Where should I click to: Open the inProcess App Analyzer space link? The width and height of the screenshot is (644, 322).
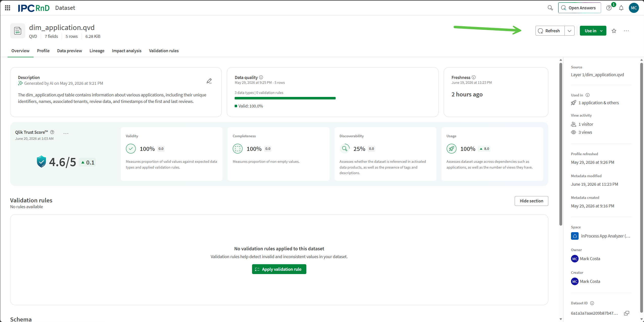click(x=601, y=236)
